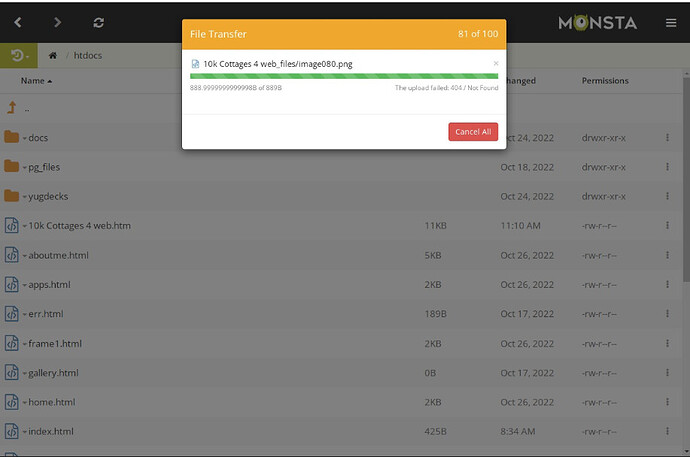
Task: Click the Permissions column header
Action: [605, 81]
